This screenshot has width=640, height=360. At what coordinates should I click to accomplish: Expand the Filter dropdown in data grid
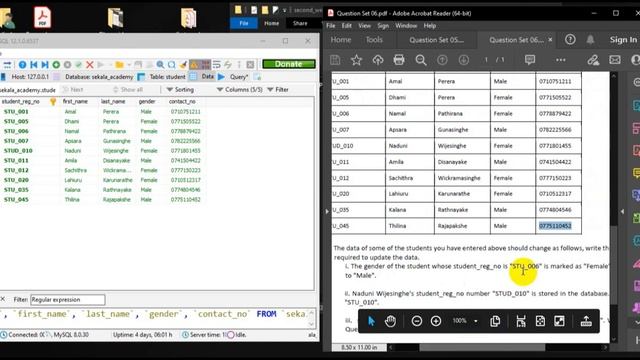(x=278, y=89)
